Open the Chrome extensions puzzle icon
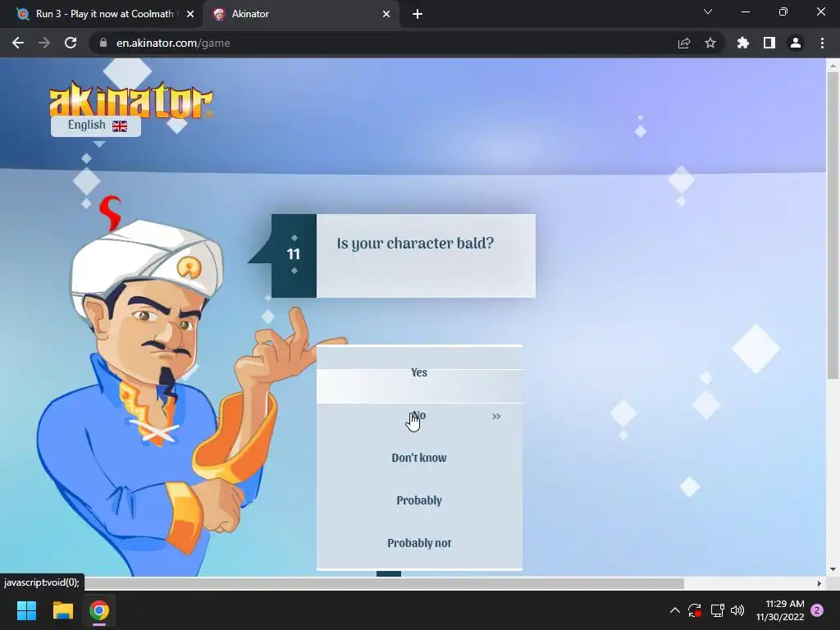 pyautogui.click(x=743, y=43)
